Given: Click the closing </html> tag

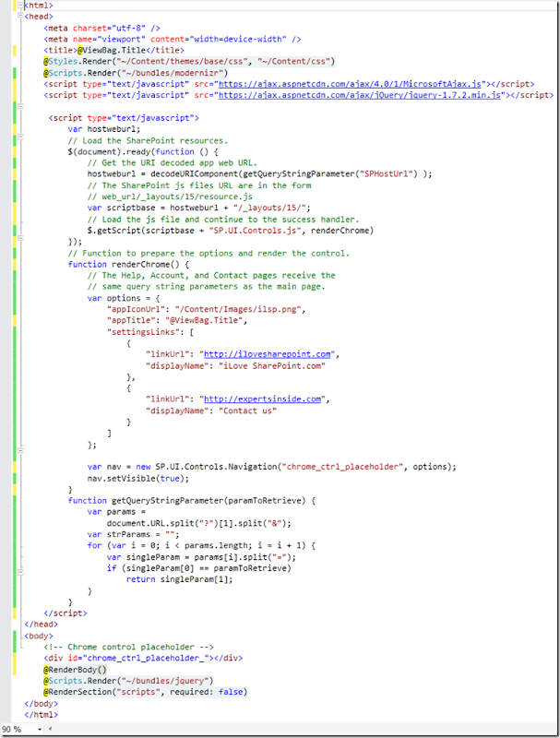Looking at the screenshot, I should (x=42, y=715).
